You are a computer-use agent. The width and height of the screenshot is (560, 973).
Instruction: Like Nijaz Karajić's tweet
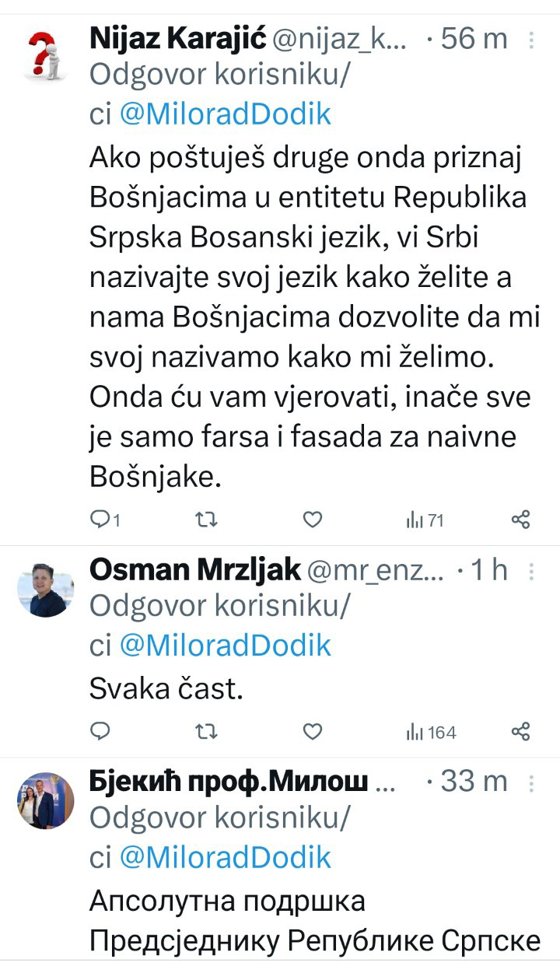click(312, 520)
